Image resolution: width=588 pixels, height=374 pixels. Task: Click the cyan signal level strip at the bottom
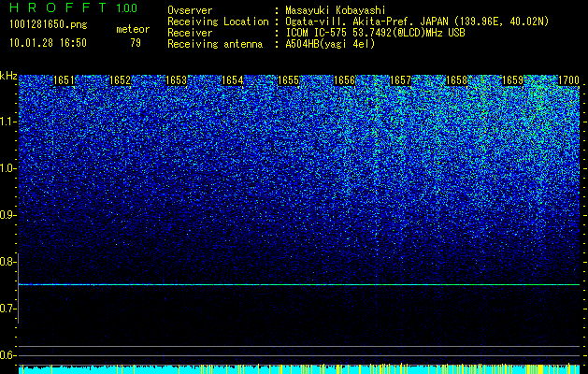(299, 369)
